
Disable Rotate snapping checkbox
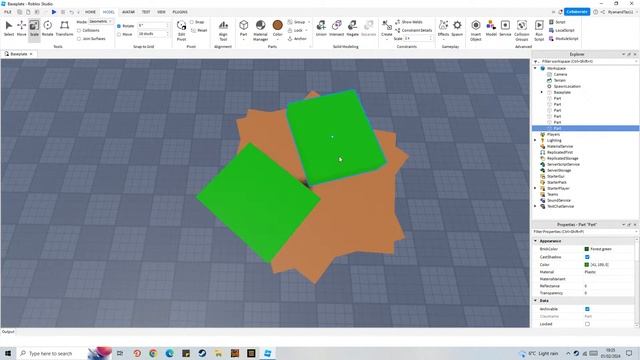119,26
